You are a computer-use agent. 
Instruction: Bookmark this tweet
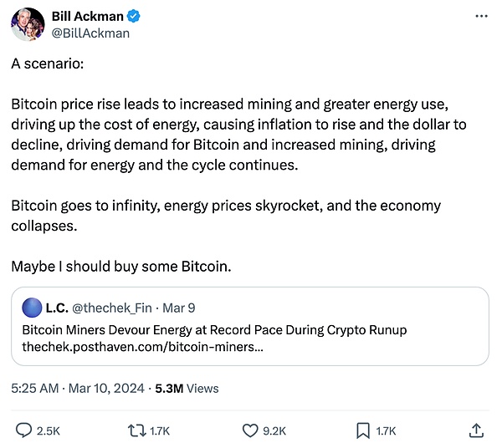coord(363,430)
